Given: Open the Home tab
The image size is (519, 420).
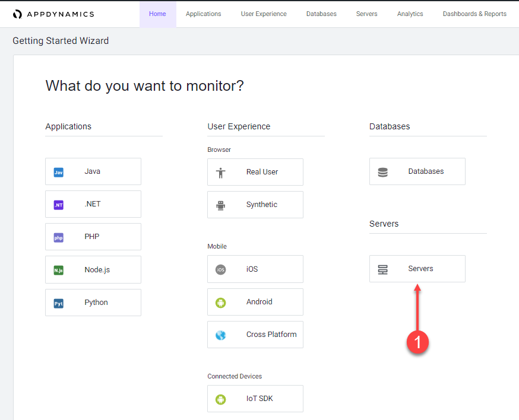Looking at the screenshot, I should coord(157,14).
